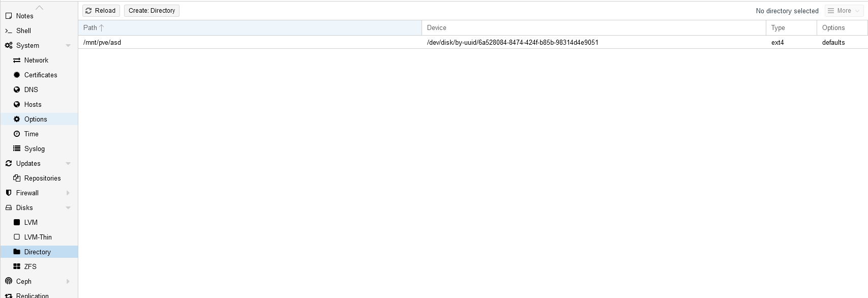Click the System gears icon
Screen dimensions: 868x298
pyautogui.click(x=9, y=45)
